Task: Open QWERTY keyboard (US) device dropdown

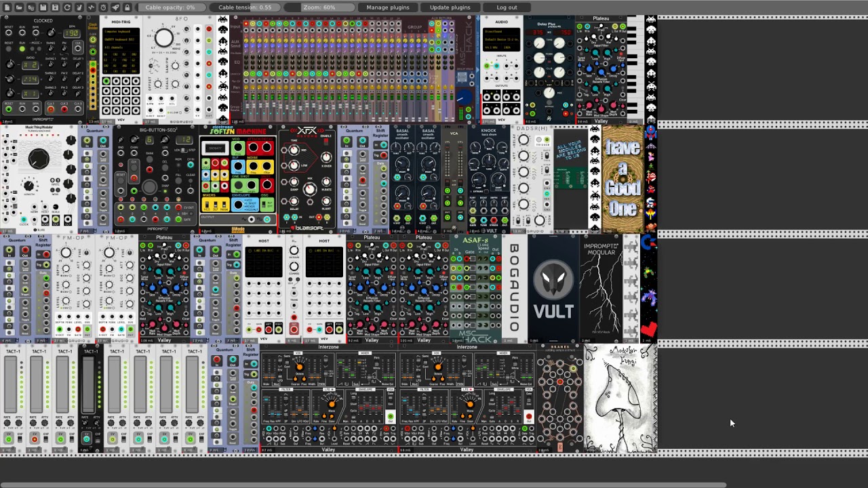Action: tap(121, 39)
